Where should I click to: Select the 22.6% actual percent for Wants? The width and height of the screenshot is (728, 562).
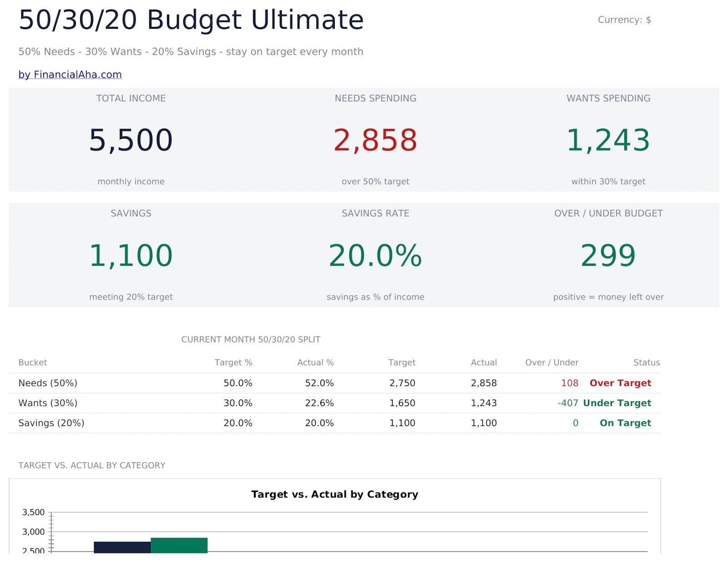pyautogui.click(x=319, y=403)
